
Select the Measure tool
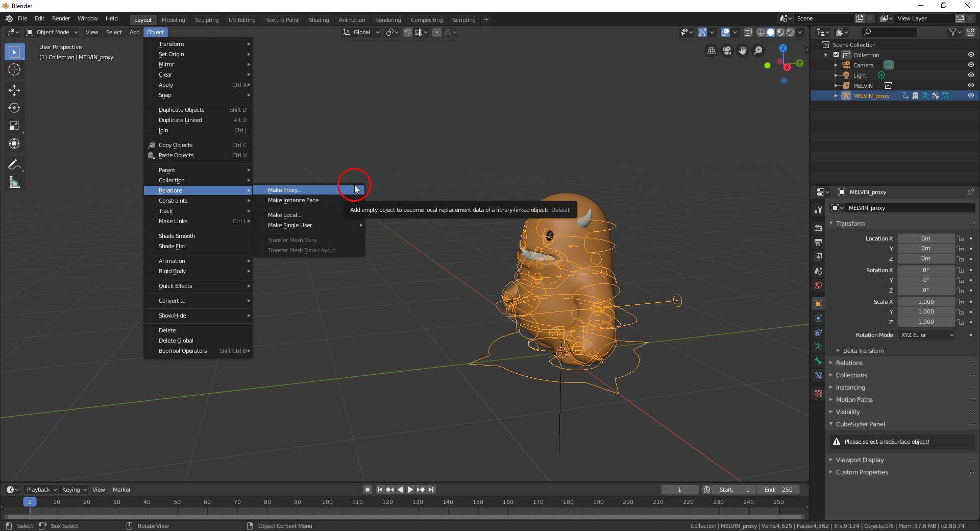(14, 183)
